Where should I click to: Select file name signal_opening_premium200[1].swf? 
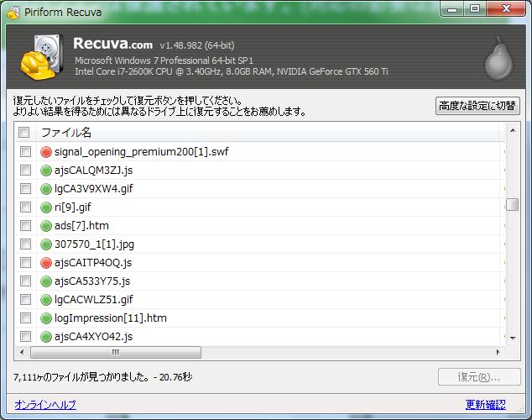click(x=142, y=152)
